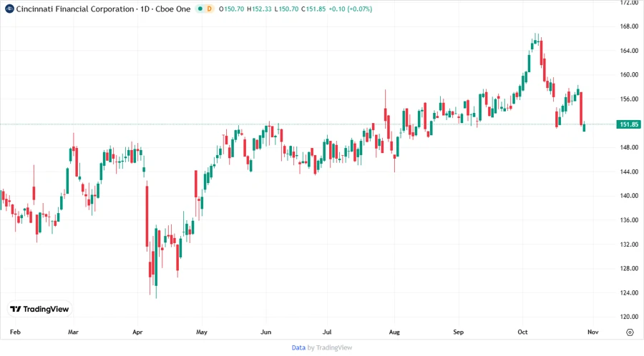Open the chart settings gear icon
Screen dimensions: 644x356
[630, 332]
